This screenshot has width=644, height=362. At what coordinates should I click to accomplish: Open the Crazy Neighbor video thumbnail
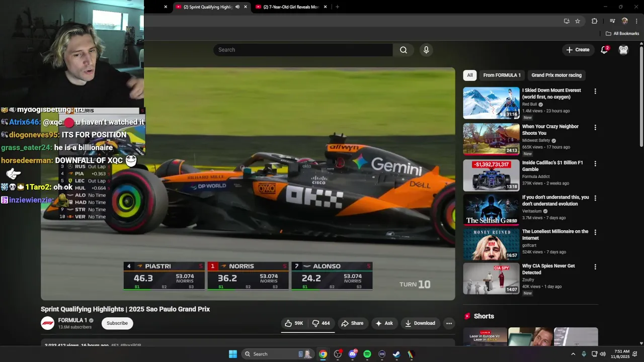491,139
